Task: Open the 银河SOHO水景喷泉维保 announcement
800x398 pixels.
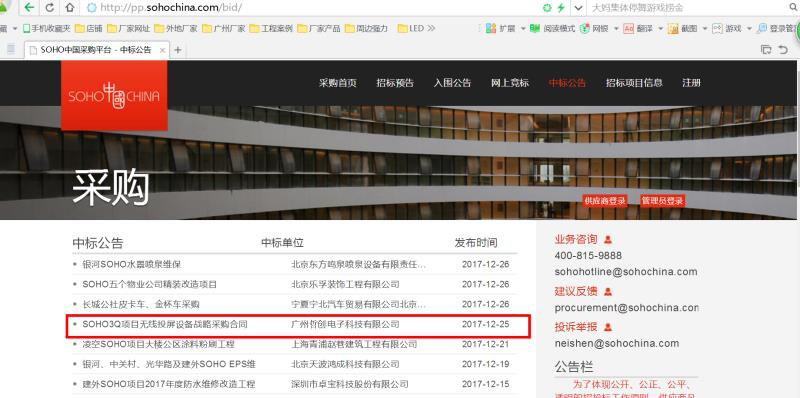Action: click(132, 264)
